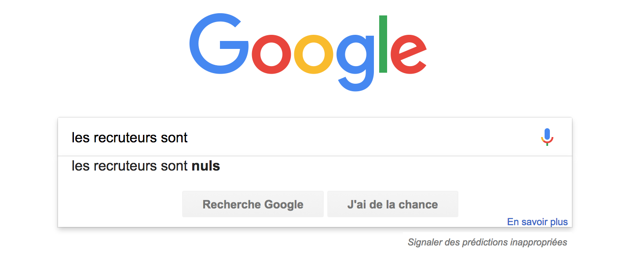Click the bold word "nuls" in suggestion
This screenshot has width=644, height=260.
tap(206, 166)
